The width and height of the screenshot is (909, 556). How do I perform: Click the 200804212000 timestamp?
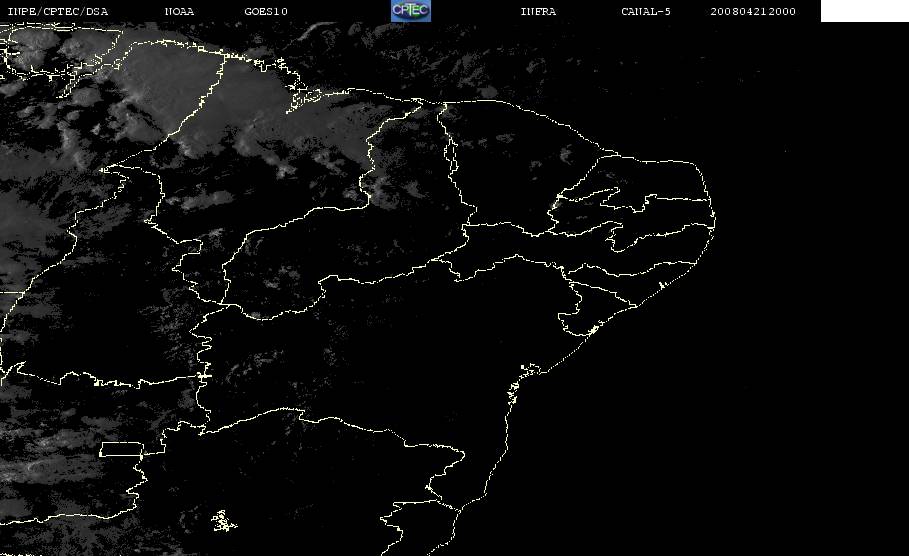(x=753, y=12)
